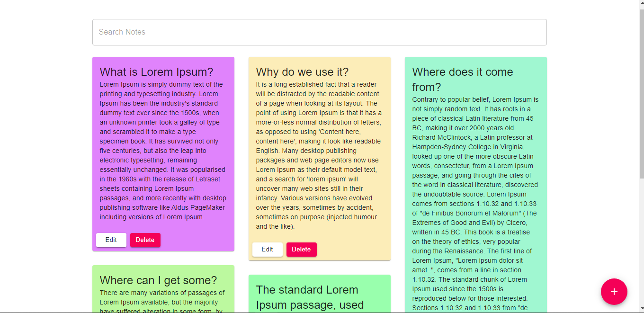
Task: Click the floating add note plus button
Action: point(614,292)
